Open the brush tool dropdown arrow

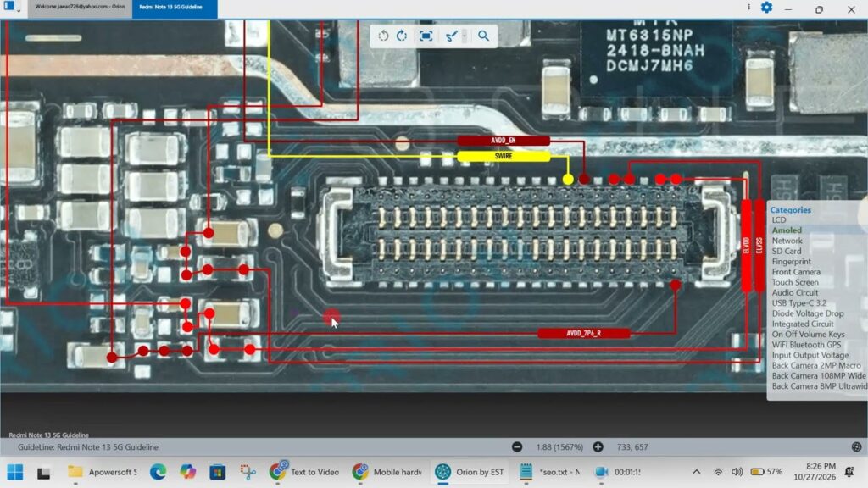coord(465,36)
